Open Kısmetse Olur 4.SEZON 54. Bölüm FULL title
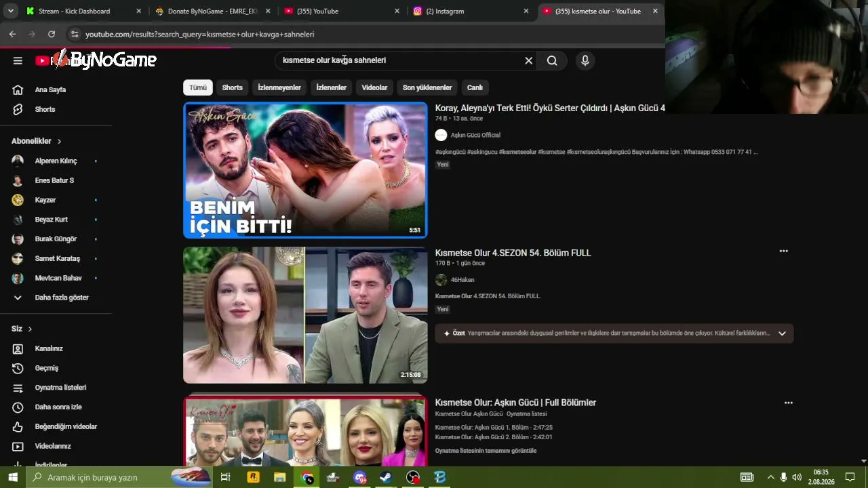Screen dimensions: 868x488 513,253
